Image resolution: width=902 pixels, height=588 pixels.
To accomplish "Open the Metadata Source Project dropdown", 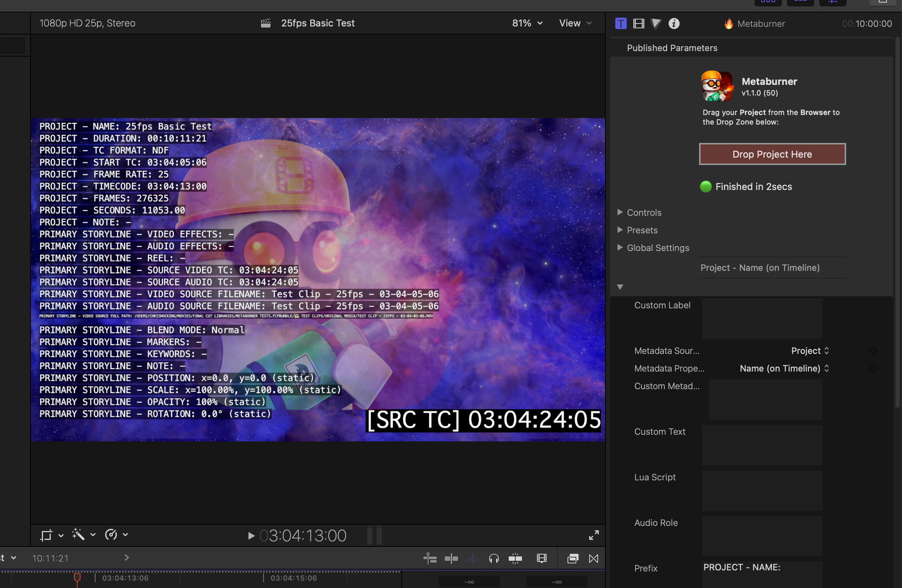I will click(x=809, y=351).
